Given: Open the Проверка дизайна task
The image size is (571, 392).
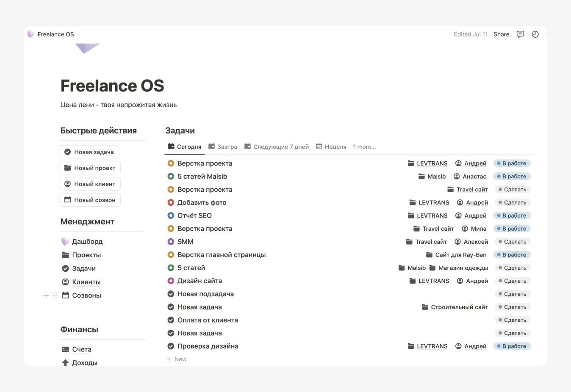Looking at the screenshot, I should (x=208, y=346).
